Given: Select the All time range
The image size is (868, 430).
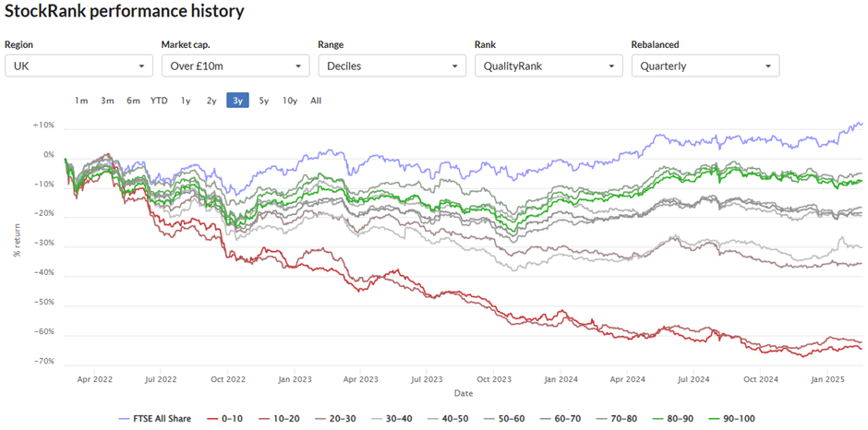Looking at the screenshot, I should [316, 101].
